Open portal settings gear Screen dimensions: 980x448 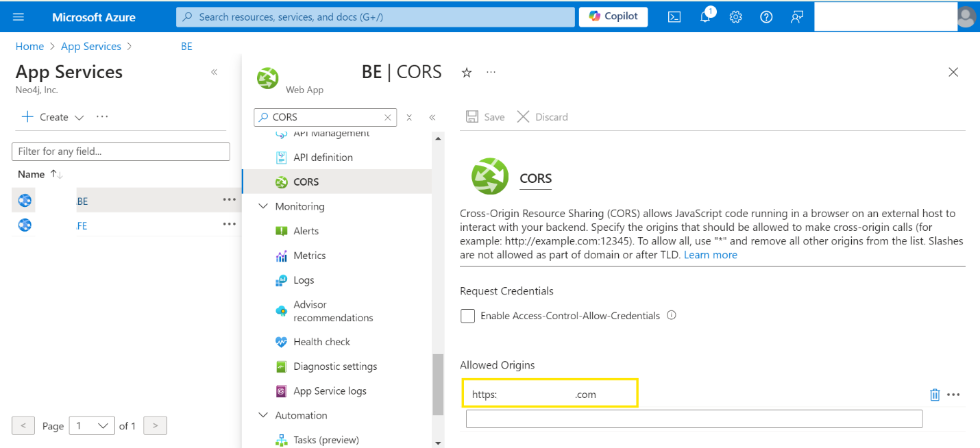click(735, 17)
